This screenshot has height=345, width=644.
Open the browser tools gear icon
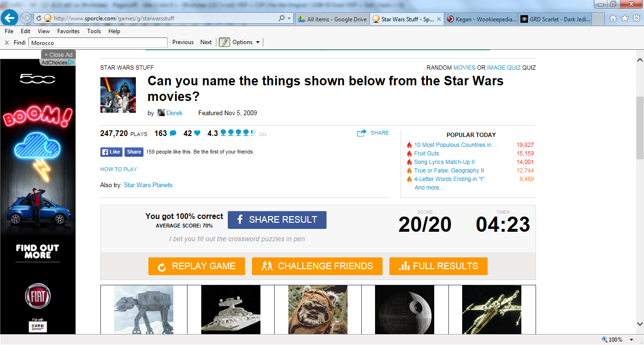coord(636,18)
